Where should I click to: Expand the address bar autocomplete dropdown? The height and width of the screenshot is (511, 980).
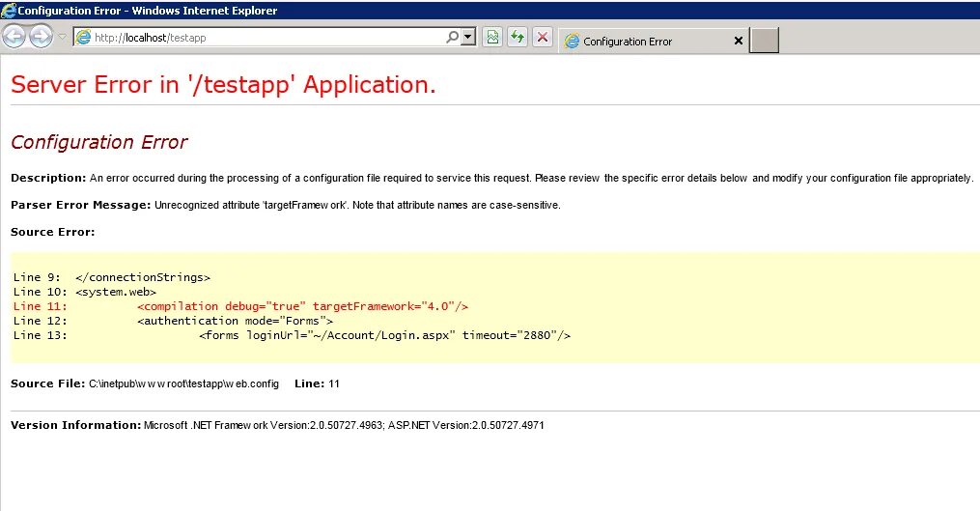click(x=468, y=37)
